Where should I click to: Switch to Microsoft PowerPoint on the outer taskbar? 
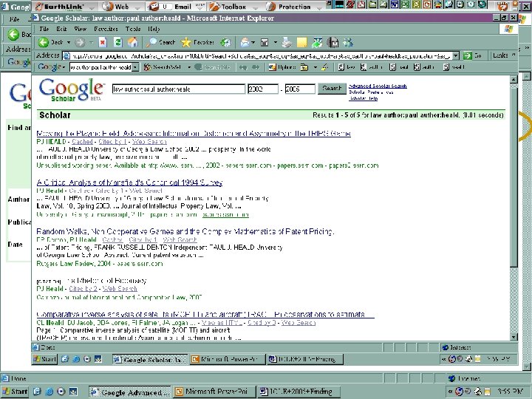213,392
